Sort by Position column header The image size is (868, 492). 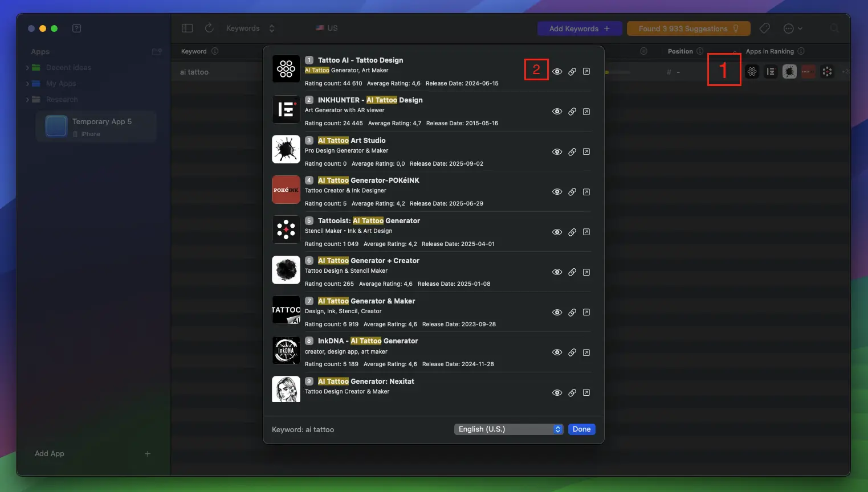point(680,51)
